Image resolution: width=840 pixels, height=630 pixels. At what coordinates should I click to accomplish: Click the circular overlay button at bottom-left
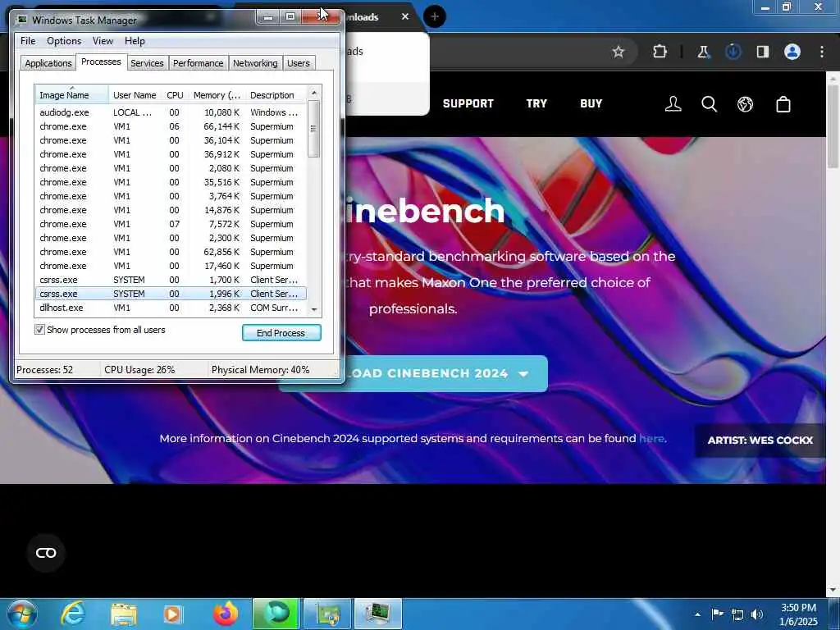[x=46, y=553]
